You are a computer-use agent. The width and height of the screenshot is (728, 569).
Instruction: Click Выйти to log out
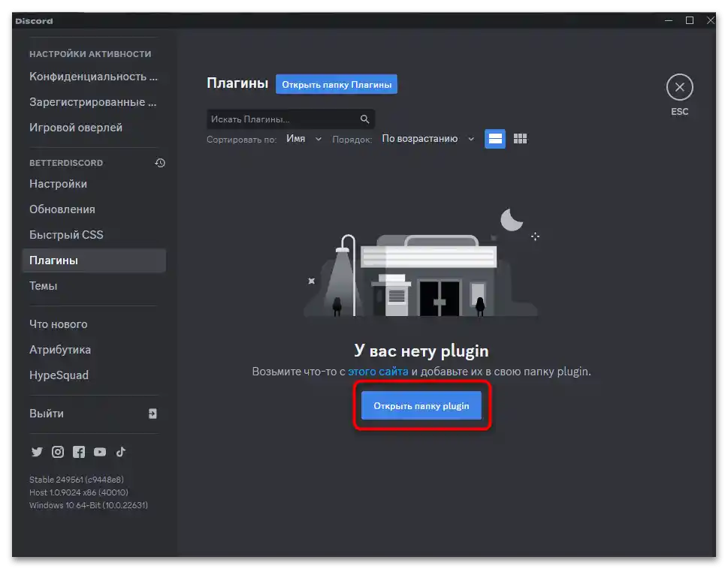(x=94, y=414)
